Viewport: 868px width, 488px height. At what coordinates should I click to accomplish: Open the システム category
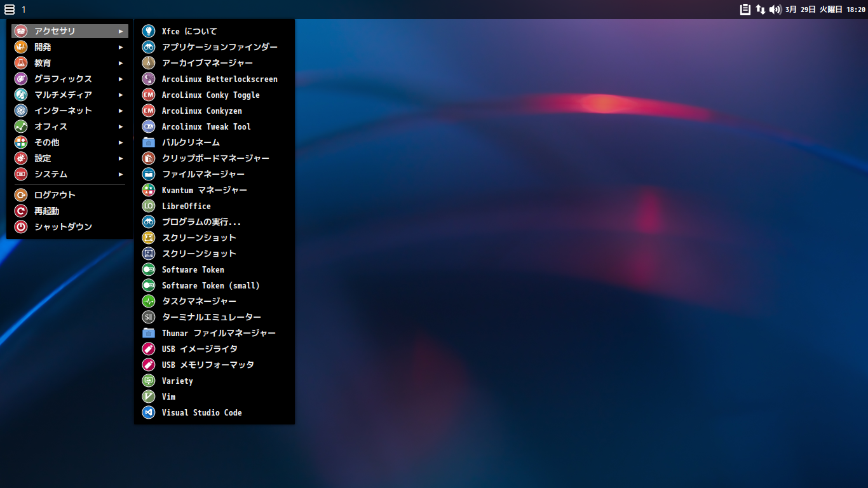tap(70, 174)
